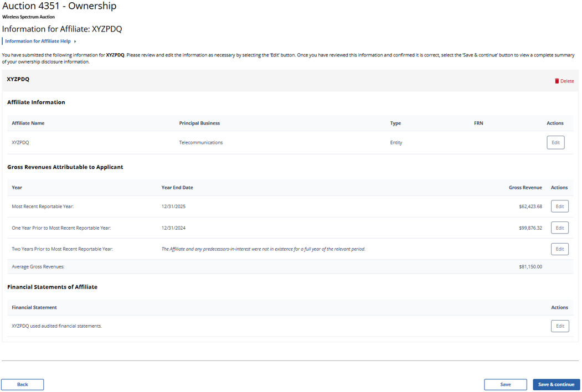The image size is (582, 392).
Task: Select the Delete text link next to XYZPDQ
Action: (x=567, y=81)
